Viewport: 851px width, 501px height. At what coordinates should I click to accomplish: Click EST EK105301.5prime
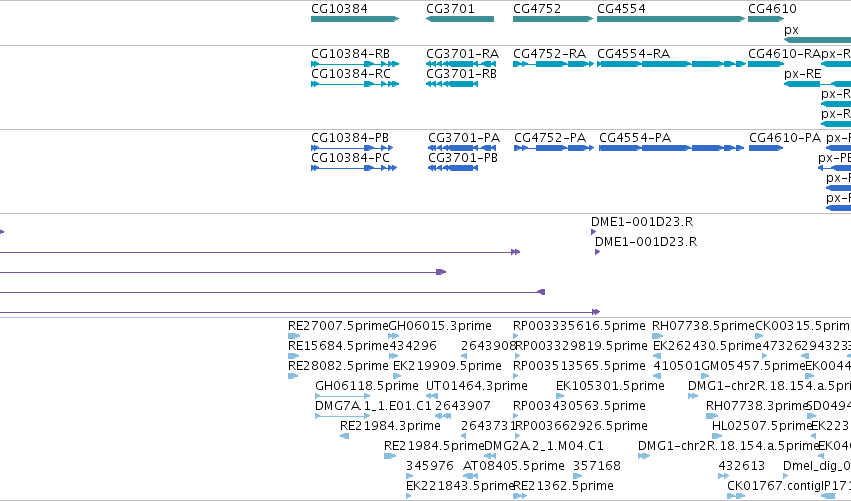[x=610, y=386]
